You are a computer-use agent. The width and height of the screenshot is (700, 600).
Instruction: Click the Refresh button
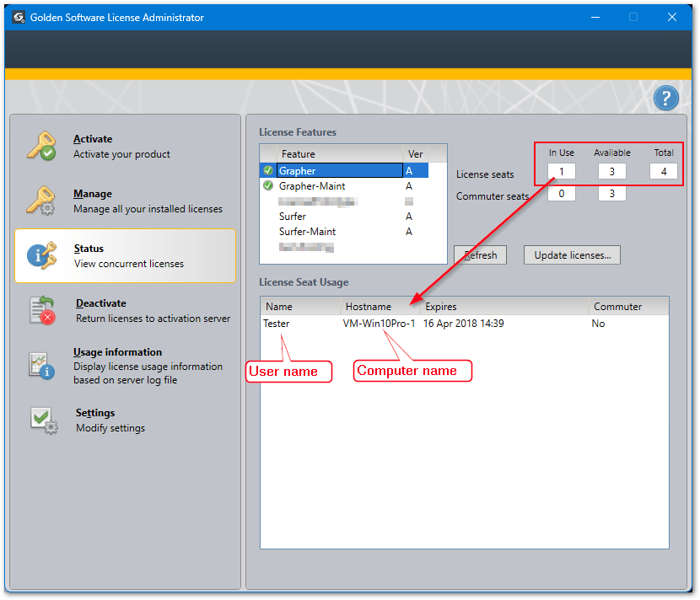point(481,255)
